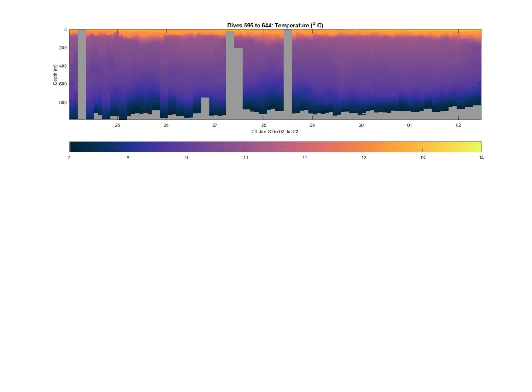Click the 'Depth (m)' y-axis label

click(55, 74)
